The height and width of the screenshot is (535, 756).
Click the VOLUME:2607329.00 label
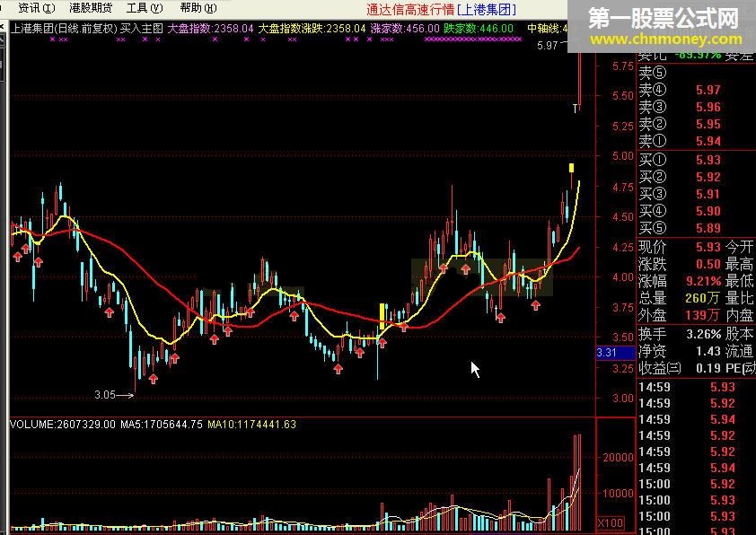(63, 425)
